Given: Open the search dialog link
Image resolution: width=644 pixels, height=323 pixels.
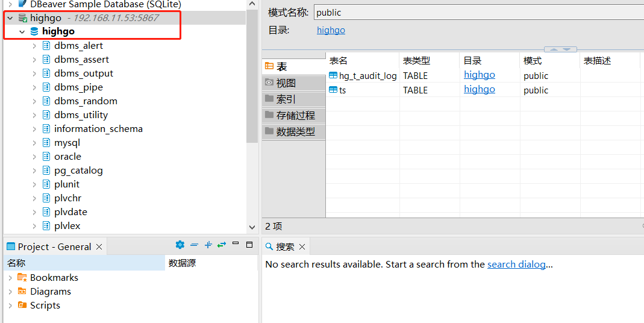Looking at the screenshot, I should (516, 264).
